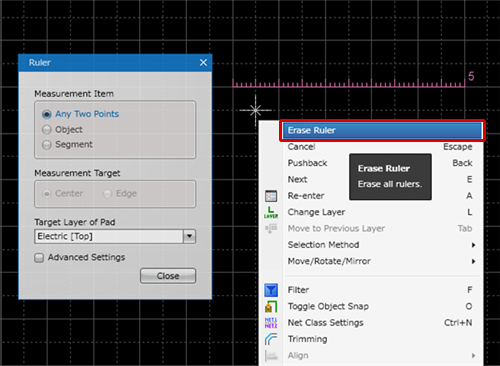This screenshot has height=366, width=500.
Task: Click Change Layer menu item
Action: tap(382, 212)
